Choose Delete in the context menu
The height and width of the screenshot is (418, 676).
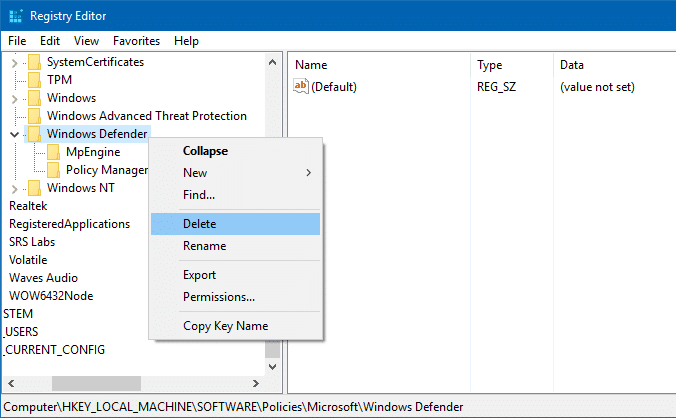tap(235, 224)
